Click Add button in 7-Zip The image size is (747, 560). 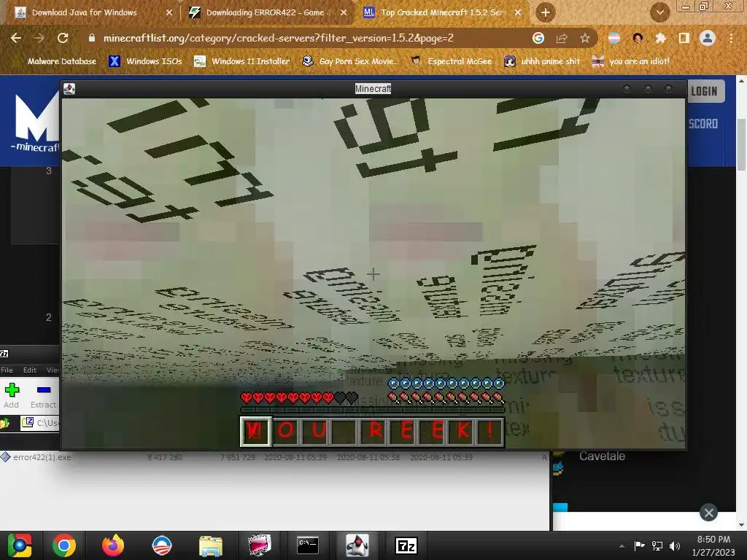point(12,396)
